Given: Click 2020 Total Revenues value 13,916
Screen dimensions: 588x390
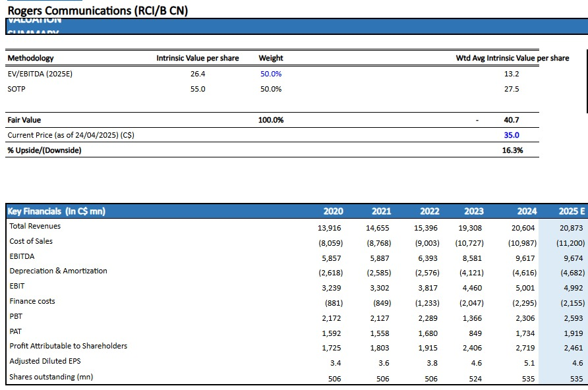Looking at the screenshot, I should 329,228.
